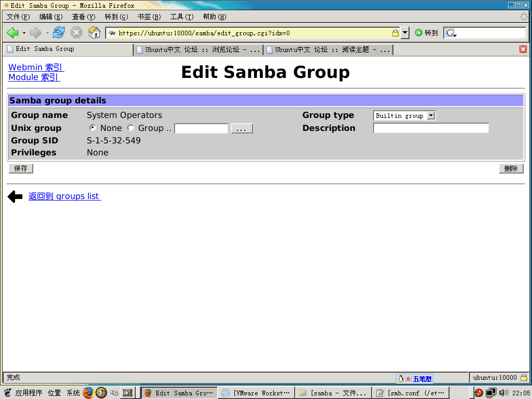Open the 转到(G) menu

(x=116, y=17)
